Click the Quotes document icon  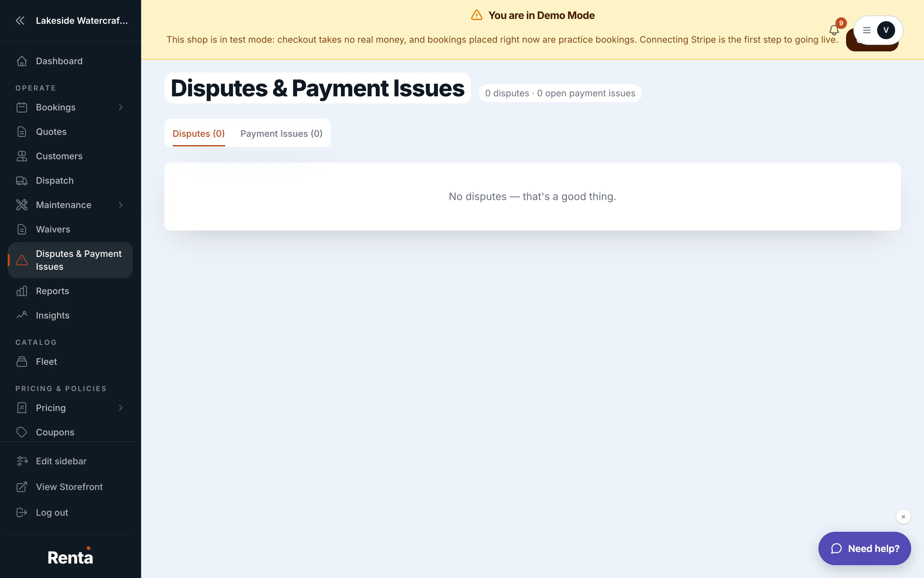click(22, 132)
